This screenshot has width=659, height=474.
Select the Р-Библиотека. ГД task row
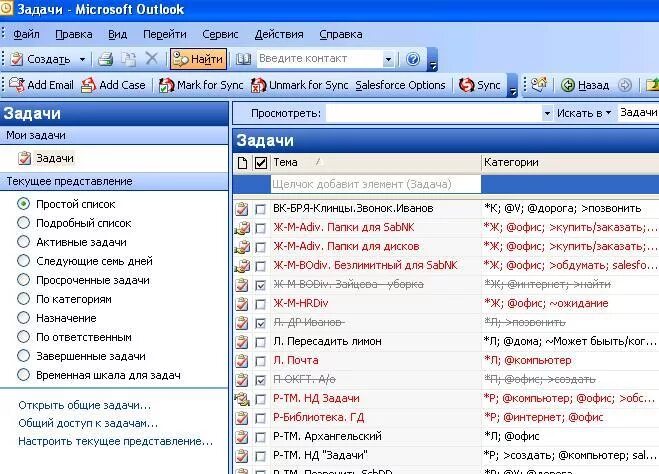446,418
